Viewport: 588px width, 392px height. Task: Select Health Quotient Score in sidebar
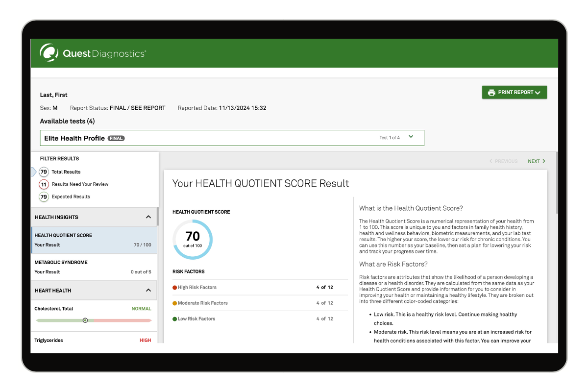pyautogui.click(x=93, y=240)
